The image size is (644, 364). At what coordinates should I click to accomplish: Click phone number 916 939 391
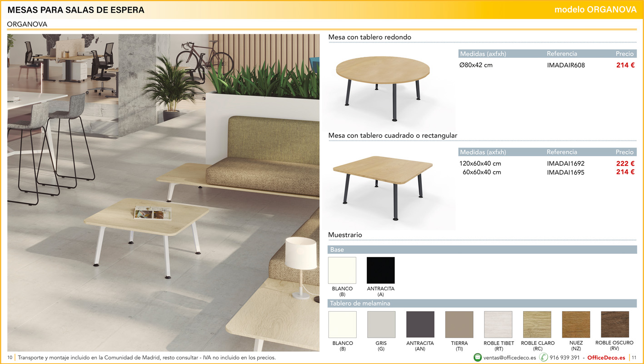point(564,358)
